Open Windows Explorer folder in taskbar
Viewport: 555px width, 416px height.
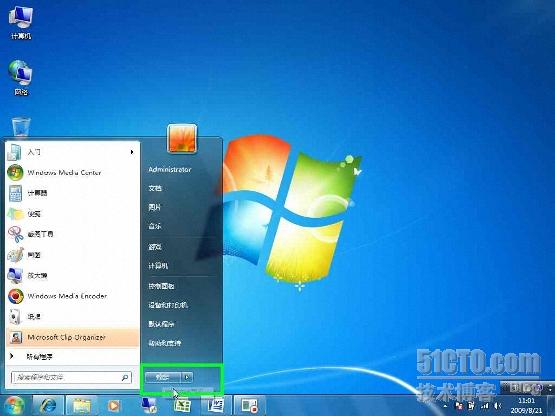coord(81,406)
